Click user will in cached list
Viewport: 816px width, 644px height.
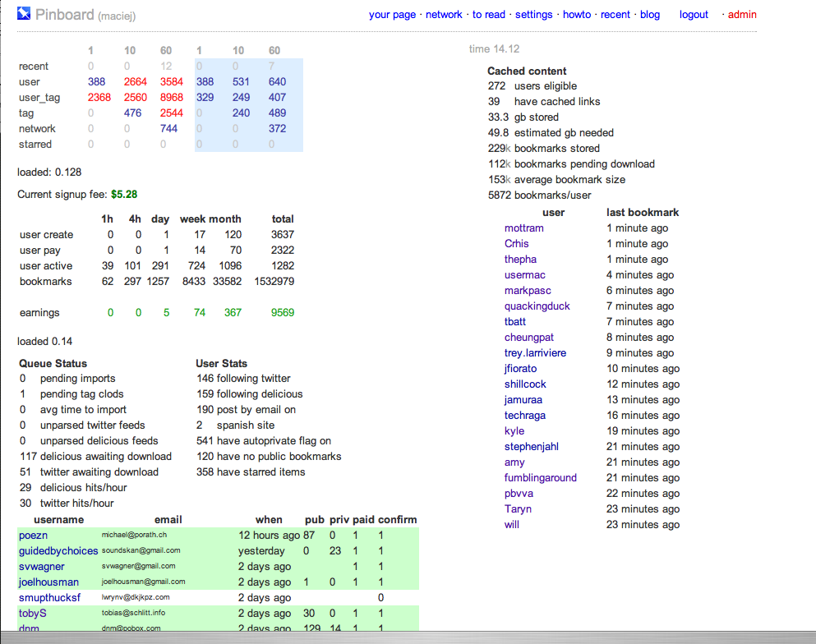[x=512, y=524]
